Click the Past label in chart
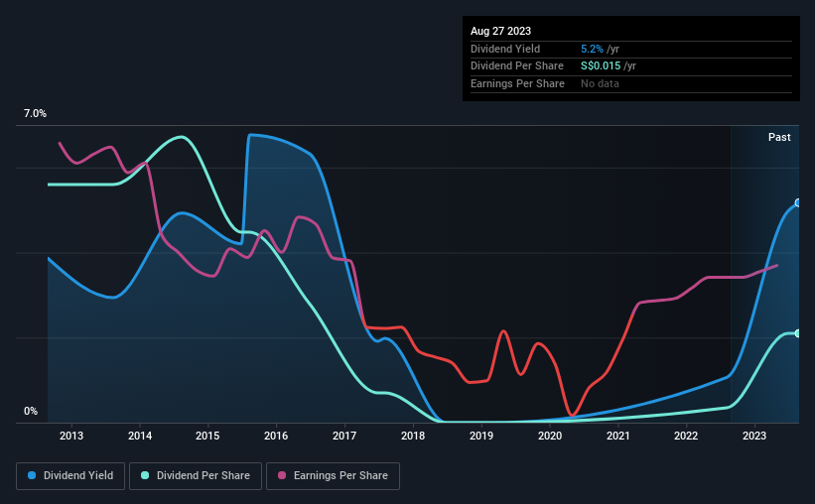 click(x=779, y=137)
